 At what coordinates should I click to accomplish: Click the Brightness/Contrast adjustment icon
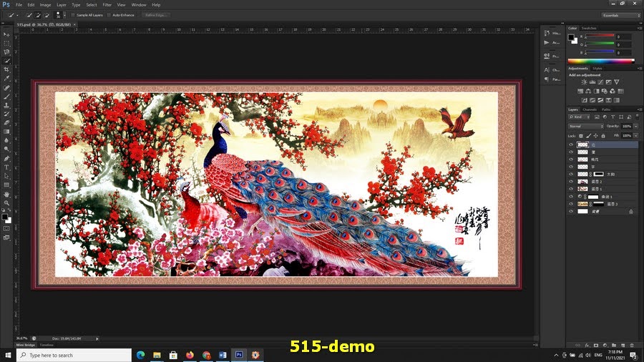pos(584,82)
